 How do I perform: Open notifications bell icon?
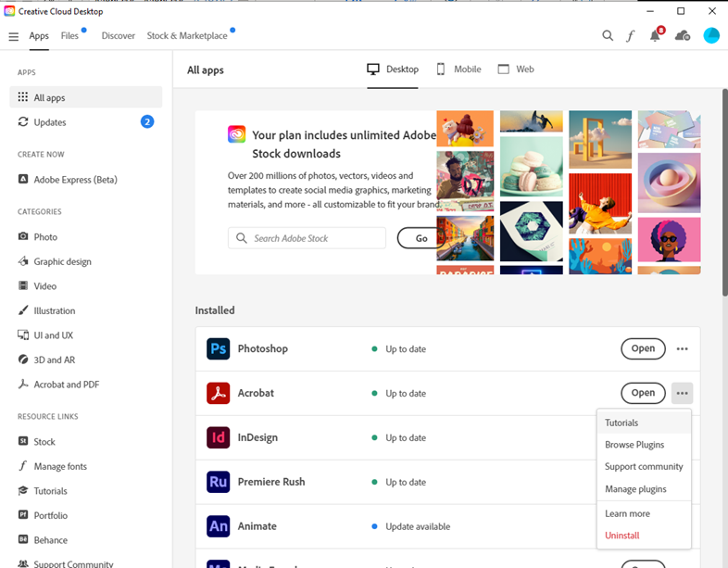(x=655, y=35)
